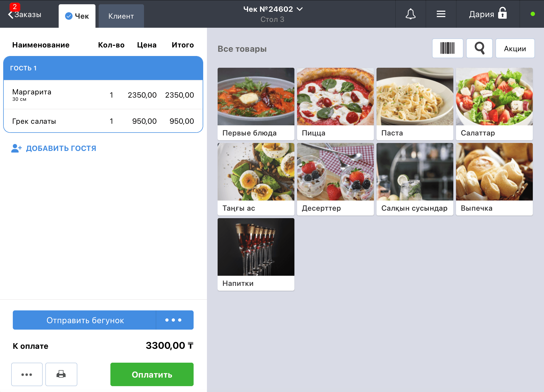Screen dimensions: 544x392
Task: Open more options next to print button
Action: [27, 374]
